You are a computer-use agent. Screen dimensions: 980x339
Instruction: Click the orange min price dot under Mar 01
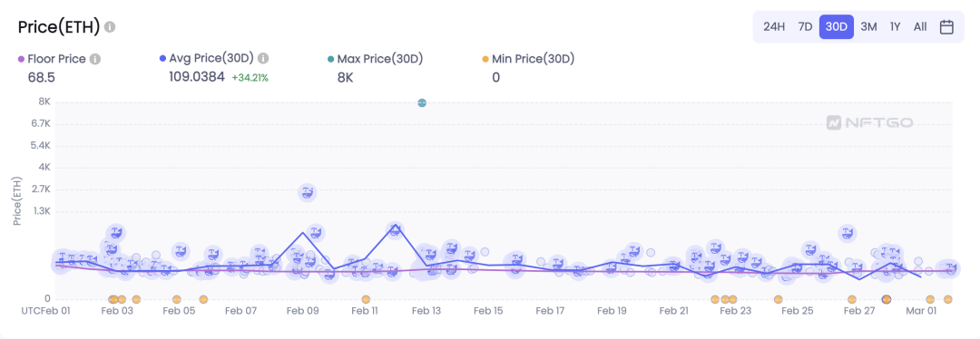coord(930,299)
